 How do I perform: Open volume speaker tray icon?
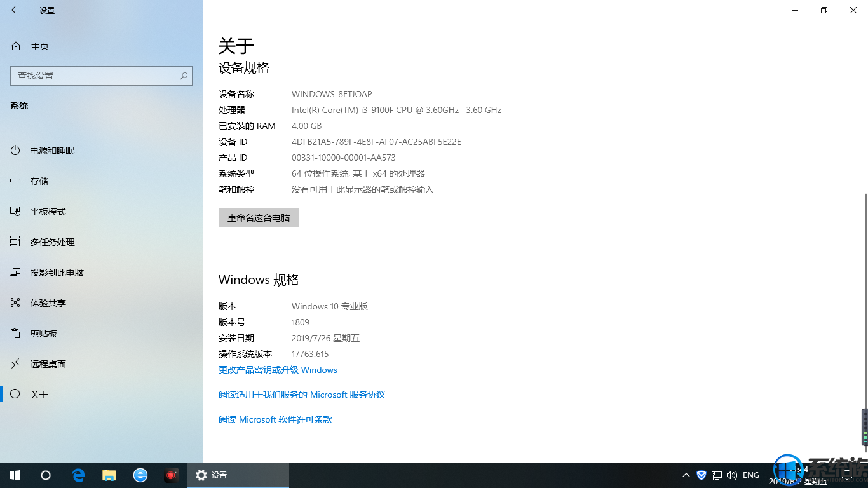click(731, 475)
